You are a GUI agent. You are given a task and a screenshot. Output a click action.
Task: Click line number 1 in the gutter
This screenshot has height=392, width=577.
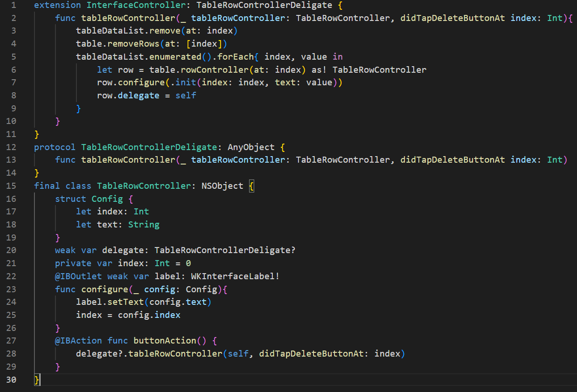[x=13, y=6]
